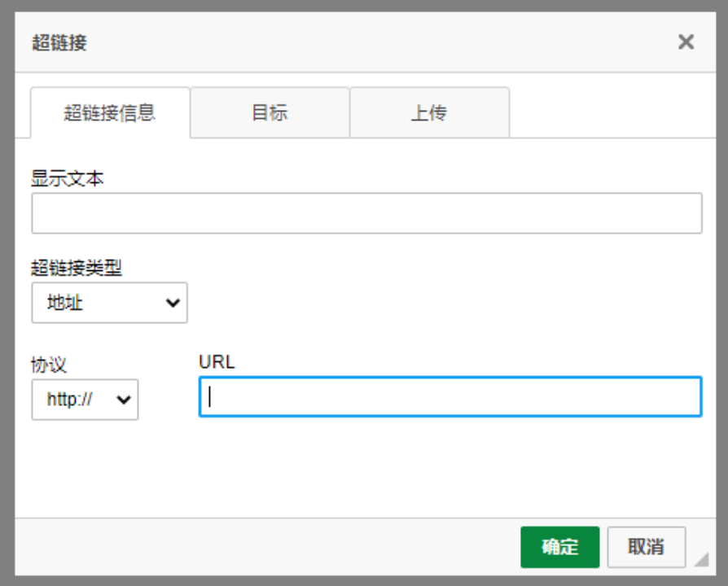Click chevron arrow of http:// select
The width and height of the screenshot is (728, 586).
(x=125, y=400)
